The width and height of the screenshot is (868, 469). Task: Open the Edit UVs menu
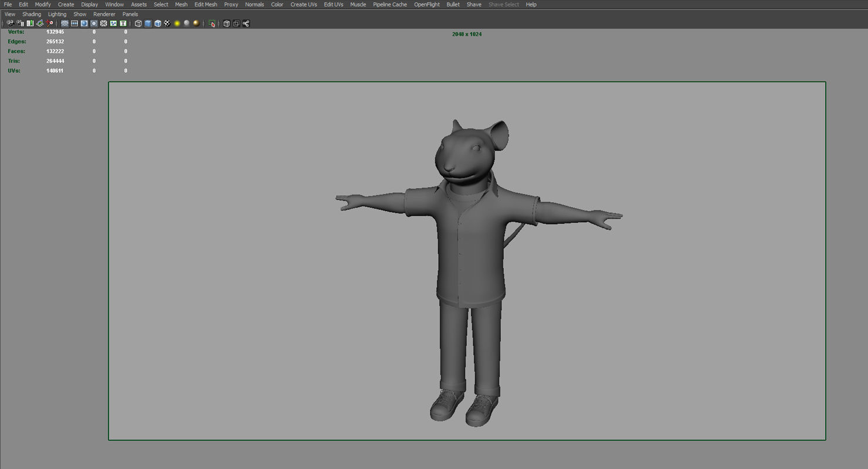click(334, 4)
